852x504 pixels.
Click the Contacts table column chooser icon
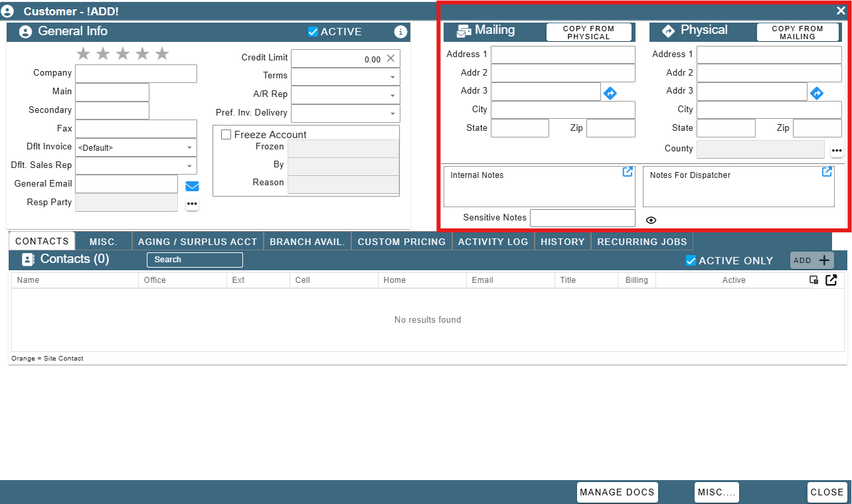coord(813,280)
